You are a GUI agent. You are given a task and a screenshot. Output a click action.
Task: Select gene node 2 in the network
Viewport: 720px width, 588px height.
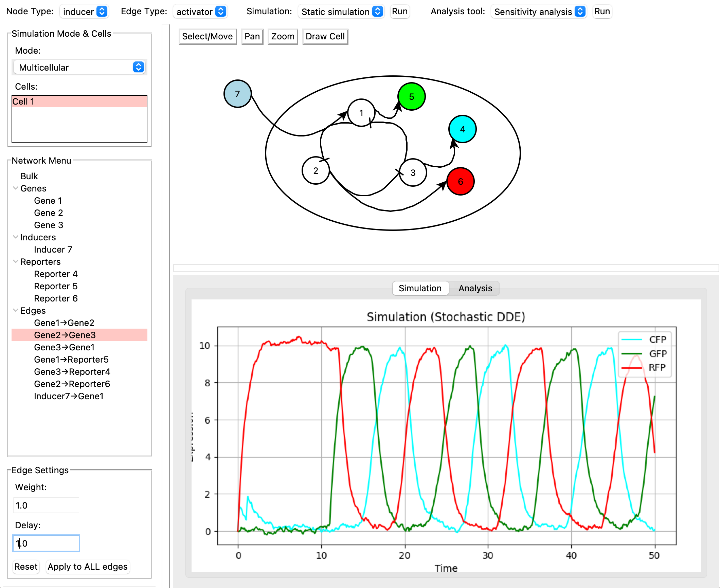point(316,170)
